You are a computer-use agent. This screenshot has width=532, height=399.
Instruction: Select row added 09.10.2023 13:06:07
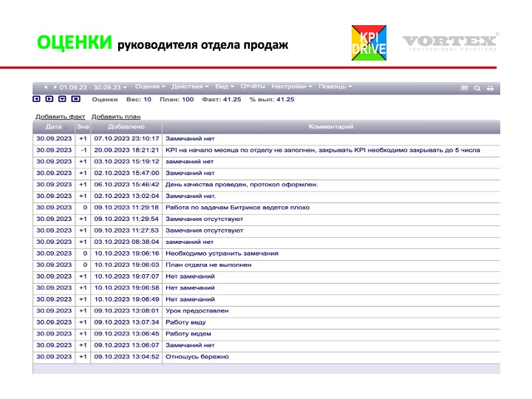(x=266, y=345)
